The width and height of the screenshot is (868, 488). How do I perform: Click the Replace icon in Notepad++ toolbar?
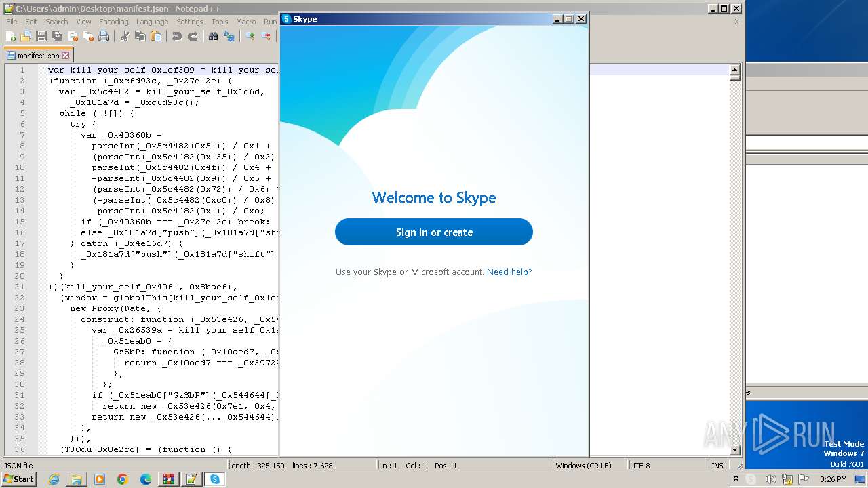[229, 37]
